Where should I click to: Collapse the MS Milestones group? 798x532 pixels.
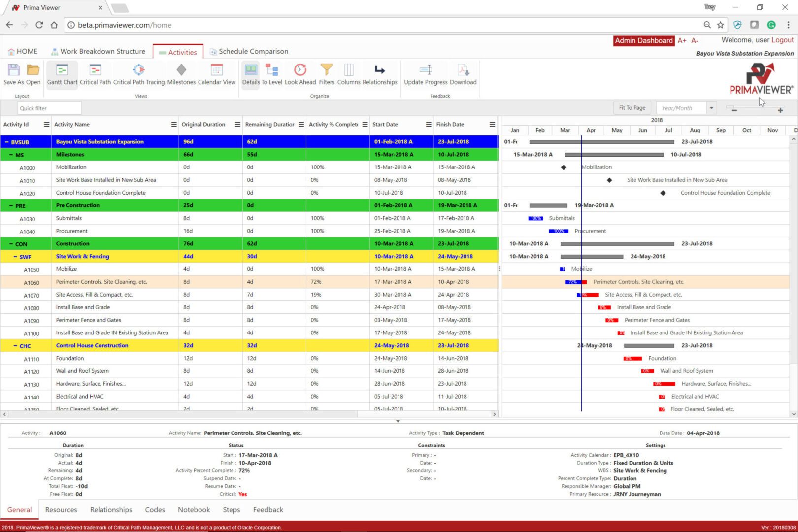coord(11,155)
